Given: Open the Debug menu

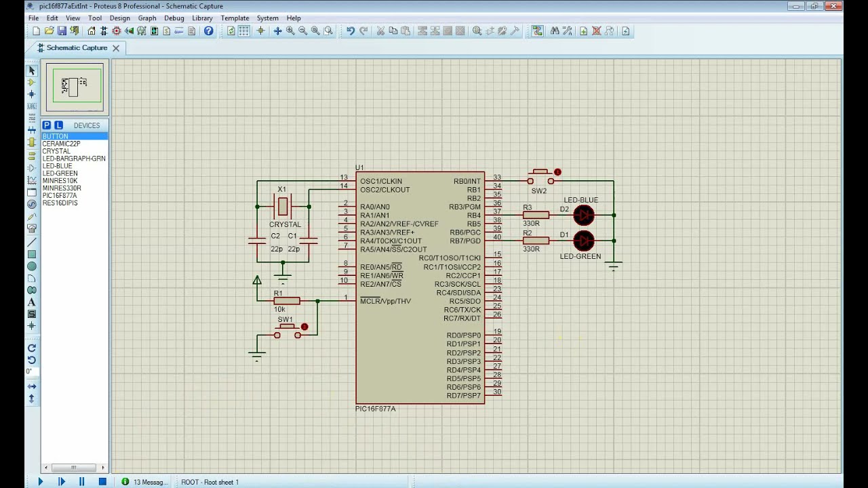Looking at the screenshot, I should pyautogui.click(x=174, y=18).
